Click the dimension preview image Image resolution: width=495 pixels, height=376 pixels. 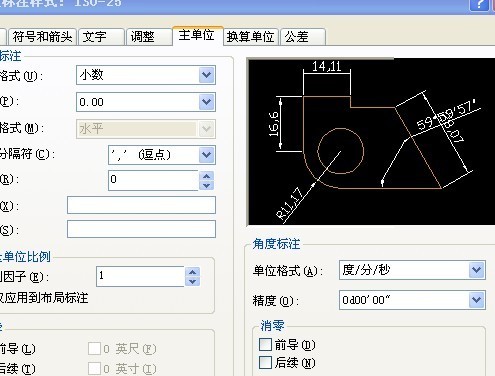[x=372, y=142]
